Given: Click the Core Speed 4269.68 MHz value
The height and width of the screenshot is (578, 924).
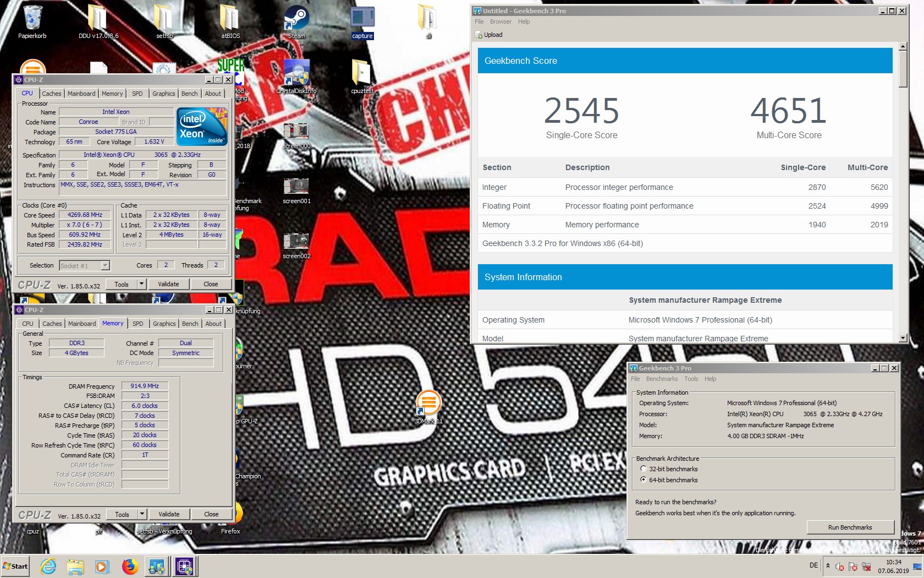Looking at the screenshot, I should (x=85, y=215).
